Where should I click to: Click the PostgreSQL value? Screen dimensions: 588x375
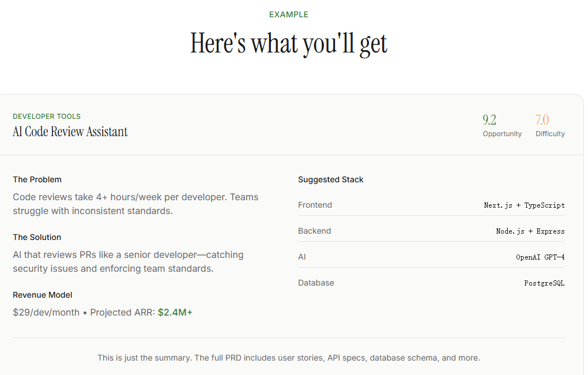click(545, 283)
